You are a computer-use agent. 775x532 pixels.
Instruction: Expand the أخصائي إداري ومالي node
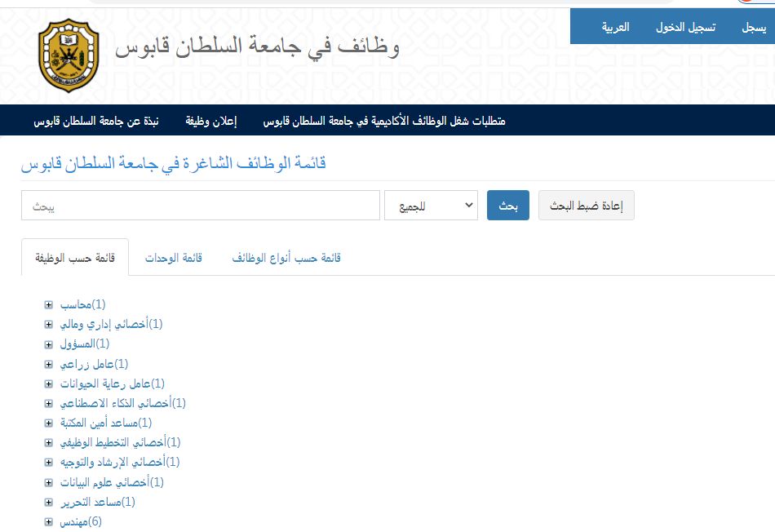point(48,325)
